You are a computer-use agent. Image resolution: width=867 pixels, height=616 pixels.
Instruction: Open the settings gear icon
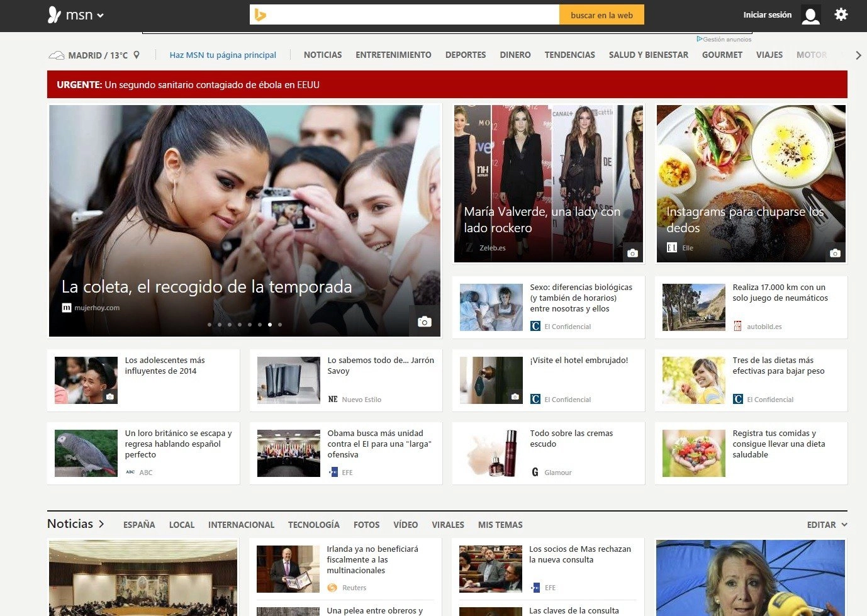(841, 14)
